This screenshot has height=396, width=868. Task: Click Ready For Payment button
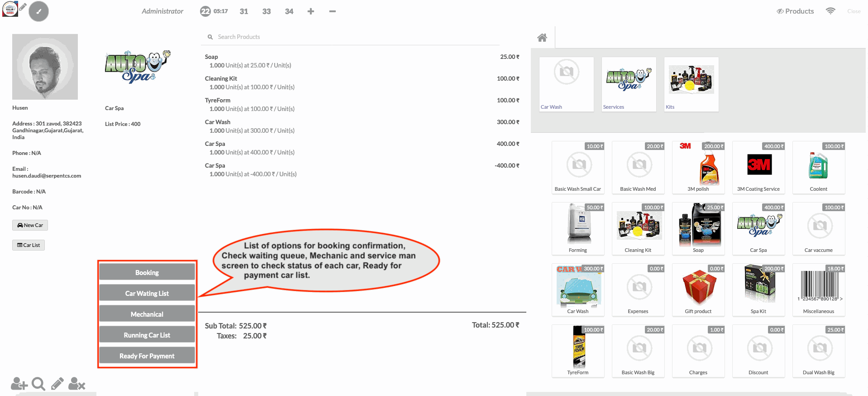pos(147,356)
